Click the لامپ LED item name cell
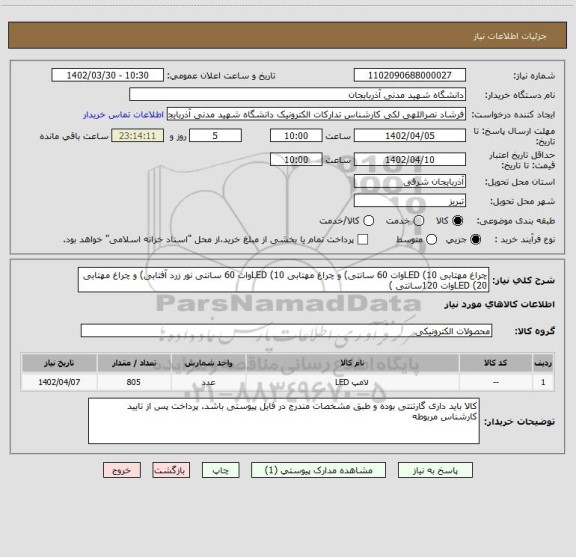 pyautogui.click(x=353, y=382)
